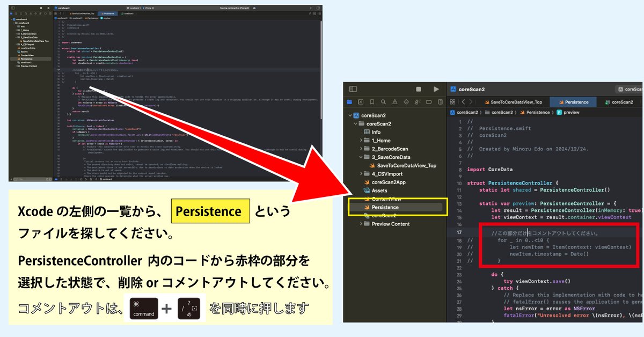Viewport: 644px width, 337px height.
Task: Toggle the inspector panel in the small Xcode window
Action: (318, 8)
